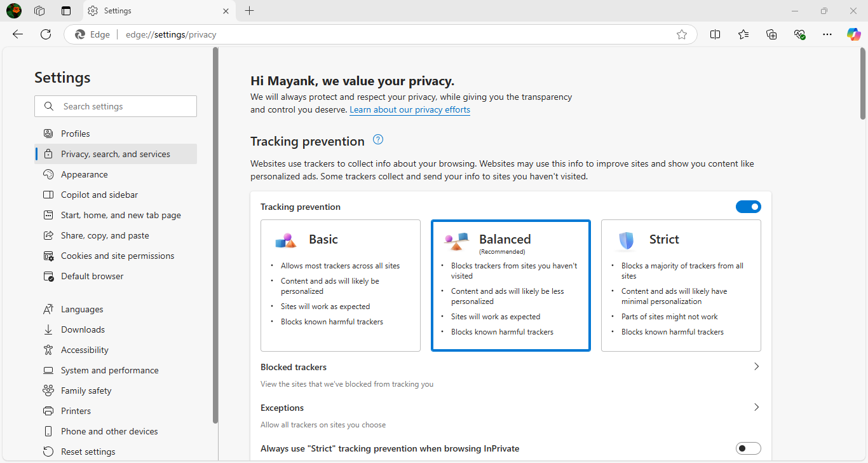Screen dimensions: 868x463
Task: Enable Strict tracking prevention for InPrivate browsing
Action: pyautogui.click(x=748, y=448)
